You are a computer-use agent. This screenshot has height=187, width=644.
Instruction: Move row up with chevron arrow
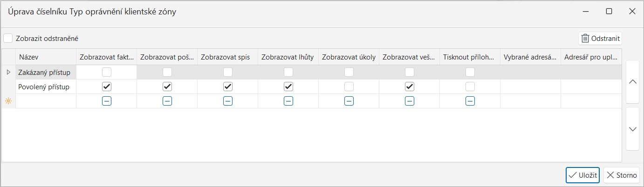[x=632, y=82]
